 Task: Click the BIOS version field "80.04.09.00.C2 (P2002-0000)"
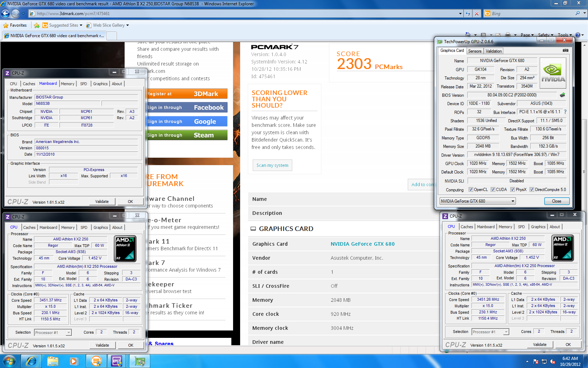[x=512, y=95]
